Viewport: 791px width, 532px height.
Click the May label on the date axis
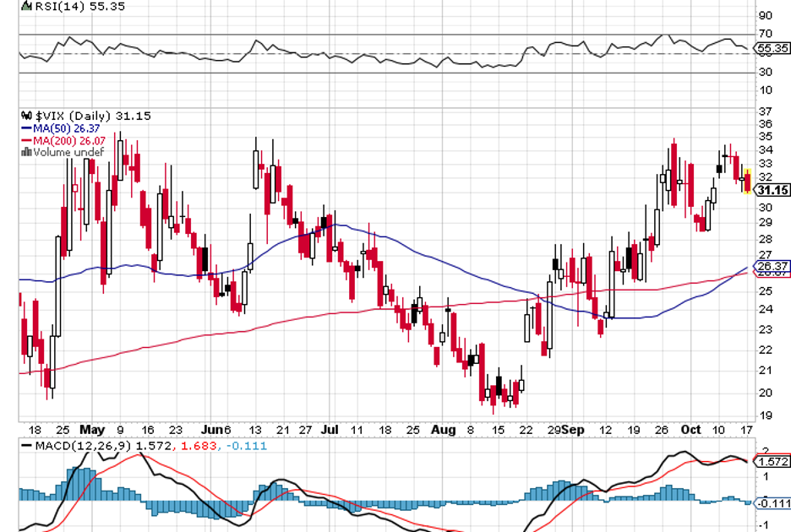click(91, 429)
